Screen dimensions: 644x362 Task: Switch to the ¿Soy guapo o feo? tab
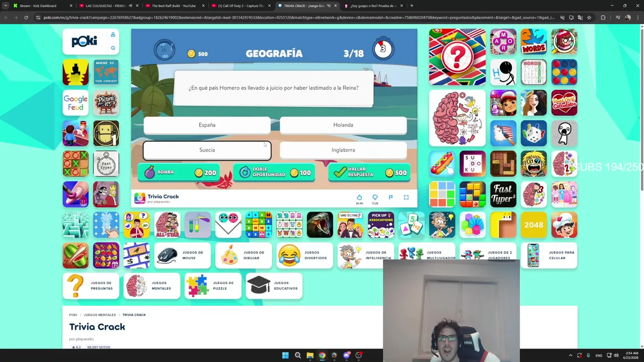[372, 6]
